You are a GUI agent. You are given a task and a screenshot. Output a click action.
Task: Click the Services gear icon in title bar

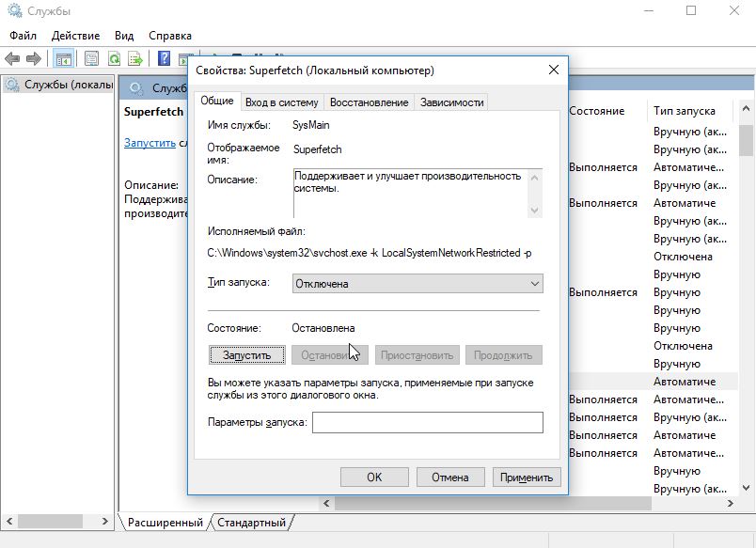15,10
